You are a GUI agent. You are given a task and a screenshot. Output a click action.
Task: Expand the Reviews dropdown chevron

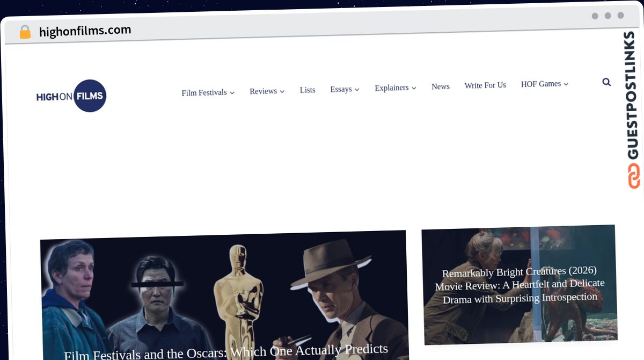[x=282, y=91]
